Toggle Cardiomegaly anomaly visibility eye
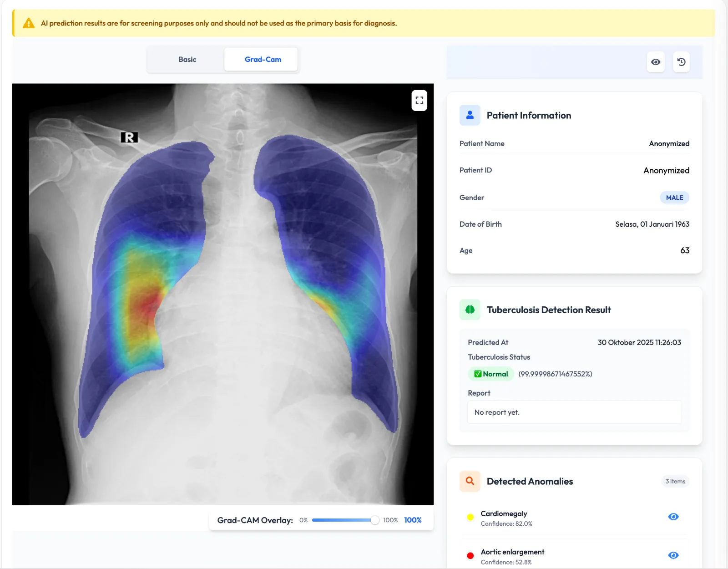 click(673, 517)
